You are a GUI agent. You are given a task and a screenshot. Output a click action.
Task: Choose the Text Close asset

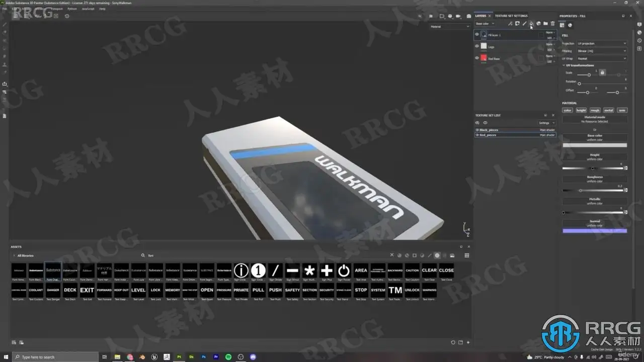(446, 272)
